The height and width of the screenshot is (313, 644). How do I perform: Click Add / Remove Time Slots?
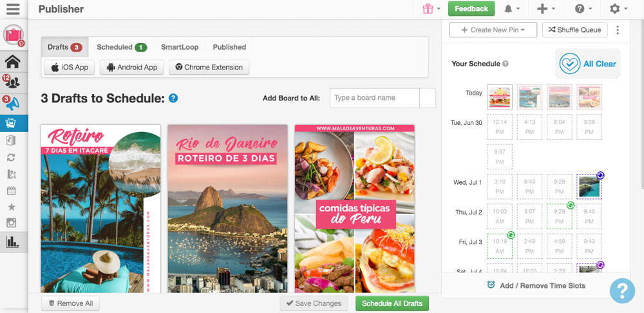(536, 285)
